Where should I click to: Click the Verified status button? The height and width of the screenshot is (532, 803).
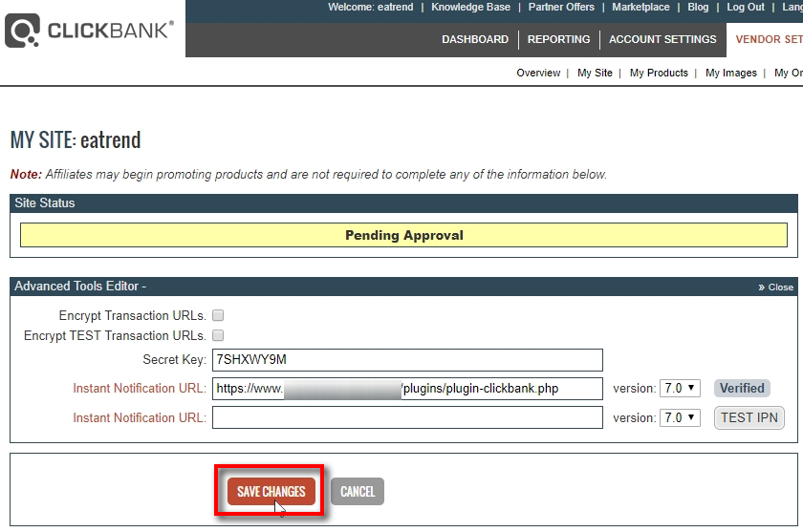742,389
